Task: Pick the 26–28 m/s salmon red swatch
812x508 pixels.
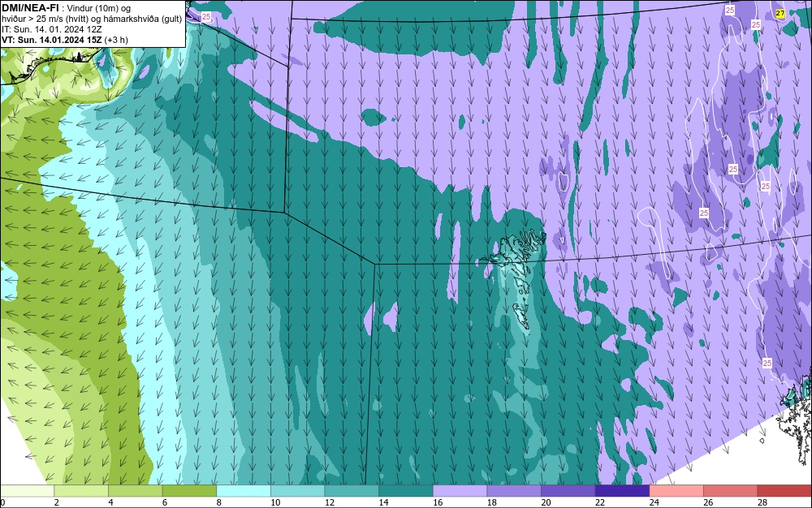Action: click(730, 490)
